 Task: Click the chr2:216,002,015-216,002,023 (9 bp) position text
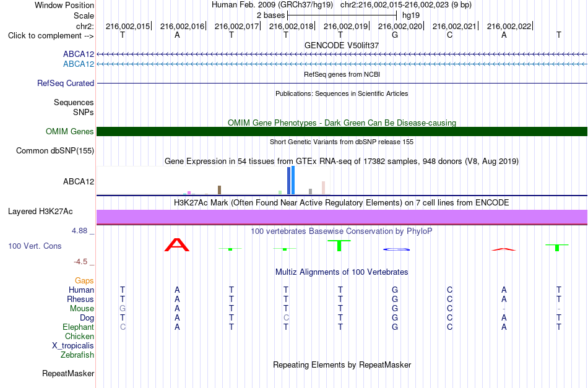coord(406,5)
